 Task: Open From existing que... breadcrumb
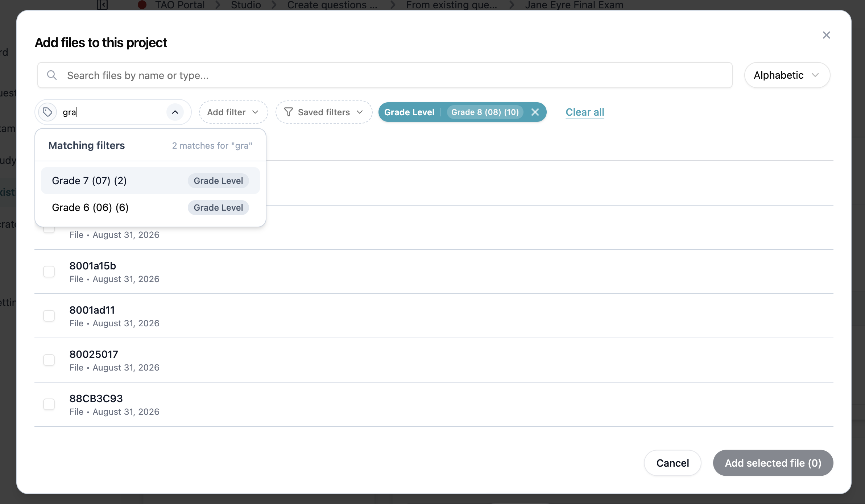pos(451,5)
